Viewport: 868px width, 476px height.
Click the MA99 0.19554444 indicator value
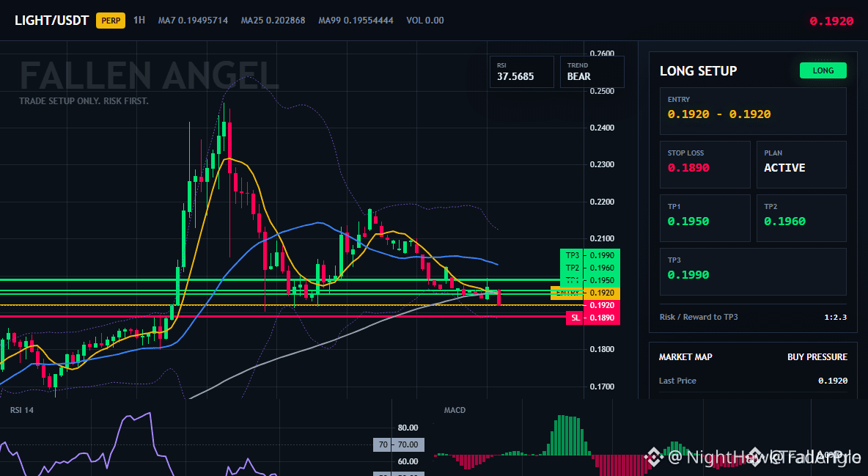point(356,21)
